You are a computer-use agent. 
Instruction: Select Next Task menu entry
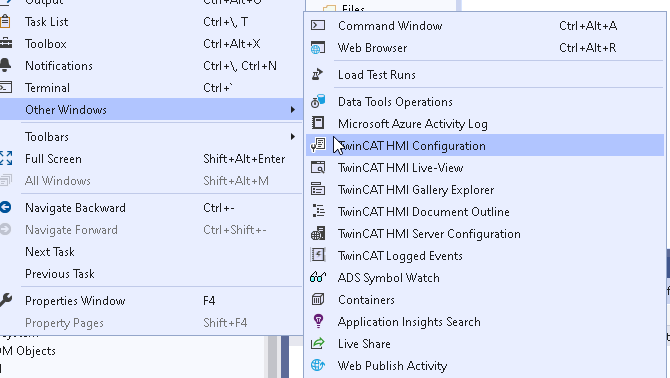(150, 252)
